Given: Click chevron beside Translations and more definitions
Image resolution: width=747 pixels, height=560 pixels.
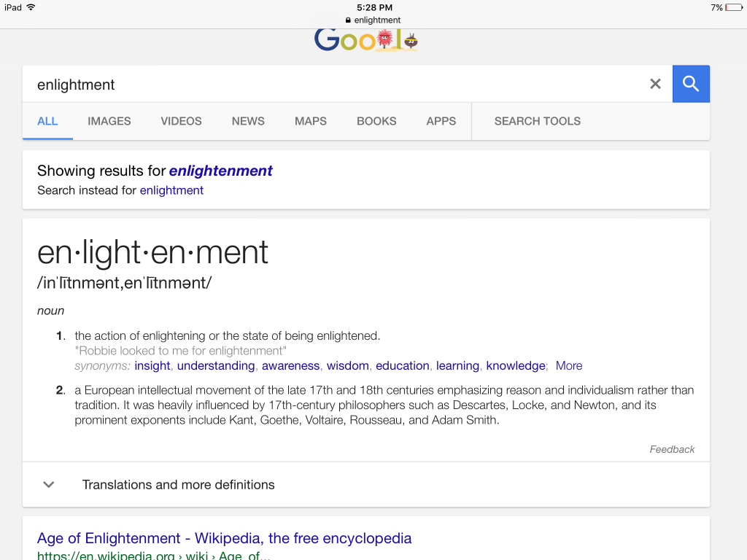Looking at the screenshot, I should click(49, 485).
